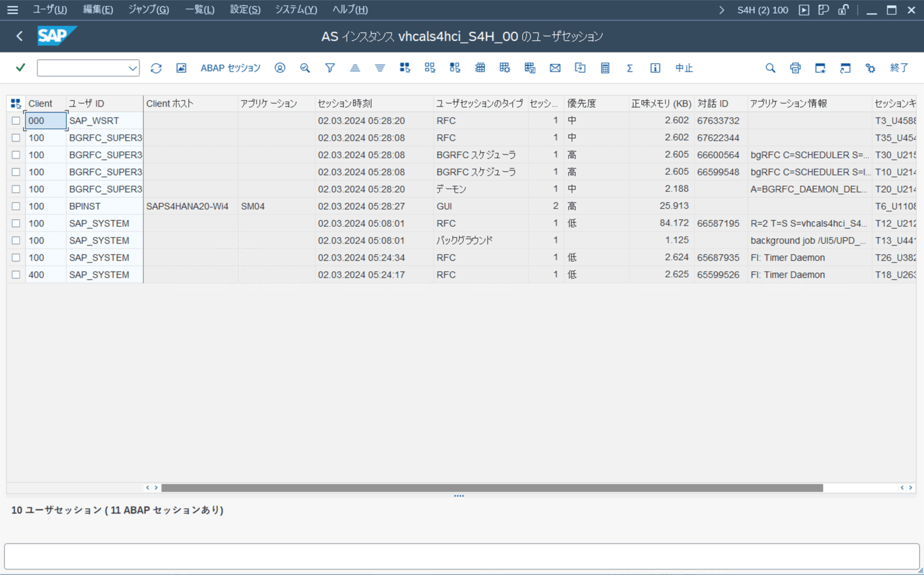Viewport: 924px width, 575px height.
Task: Open the システム(Y) menu
Action: tap(295, 9)
